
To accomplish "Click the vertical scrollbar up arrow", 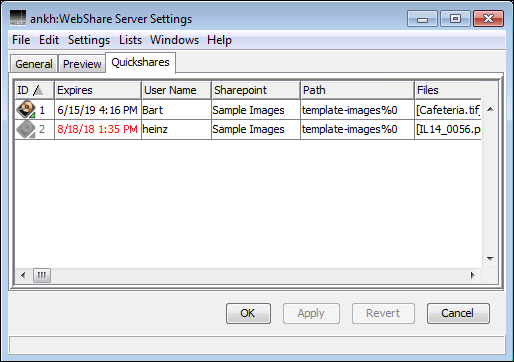I will tap(490, 109).
